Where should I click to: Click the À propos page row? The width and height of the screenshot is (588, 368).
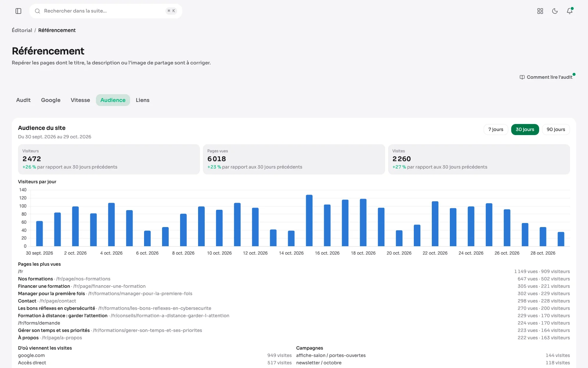(294, 338)
